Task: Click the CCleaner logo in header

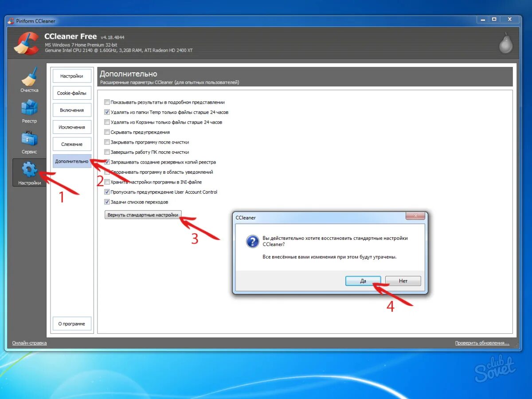Action: point(26,43)
